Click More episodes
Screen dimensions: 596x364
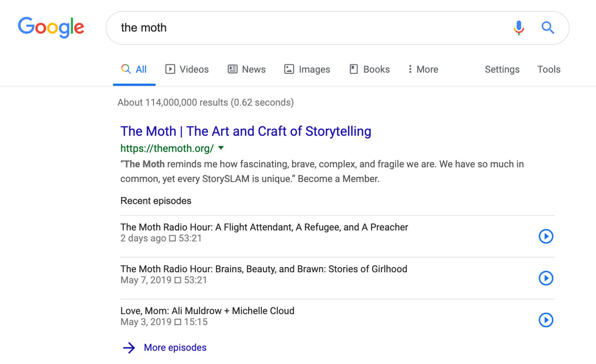pyautogui.click(x=175, y=347)
